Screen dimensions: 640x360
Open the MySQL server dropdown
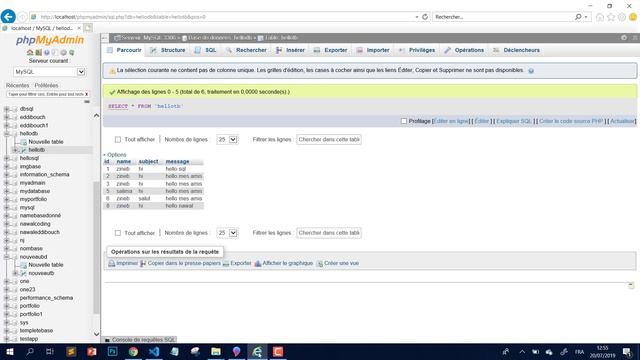[49, 72]
